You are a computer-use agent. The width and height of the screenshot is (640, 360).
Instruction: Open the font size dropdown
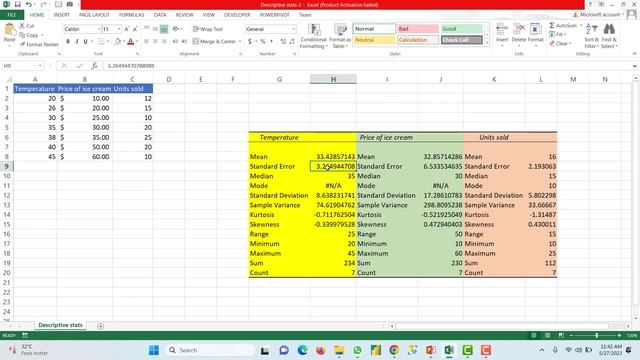click(119, 29)
